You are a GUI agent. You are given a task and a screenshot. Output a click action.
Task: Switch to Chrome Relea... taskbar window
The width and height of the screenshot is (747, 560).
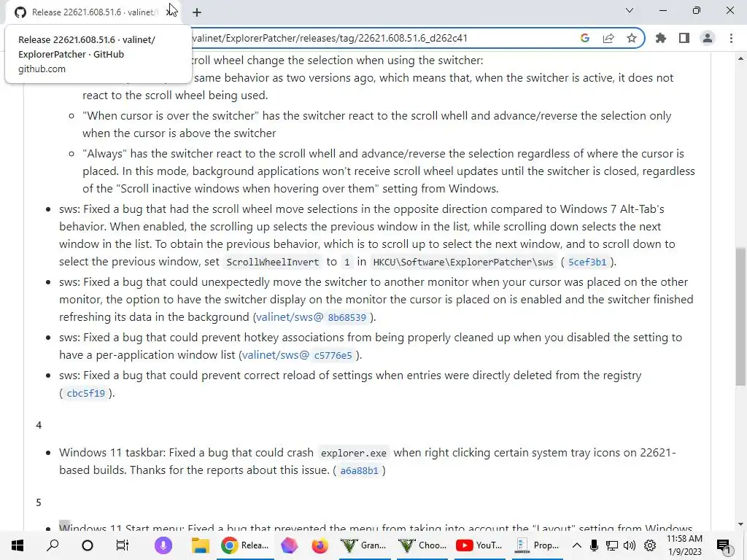pos(245,545)
